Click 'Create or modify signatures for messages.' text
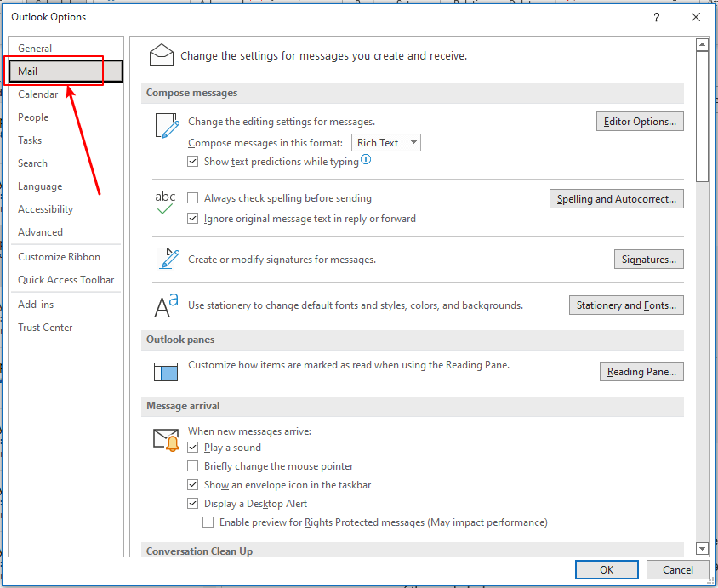Image resolution: width=718 pixels, height=588 pixels. tap(282, 260)
